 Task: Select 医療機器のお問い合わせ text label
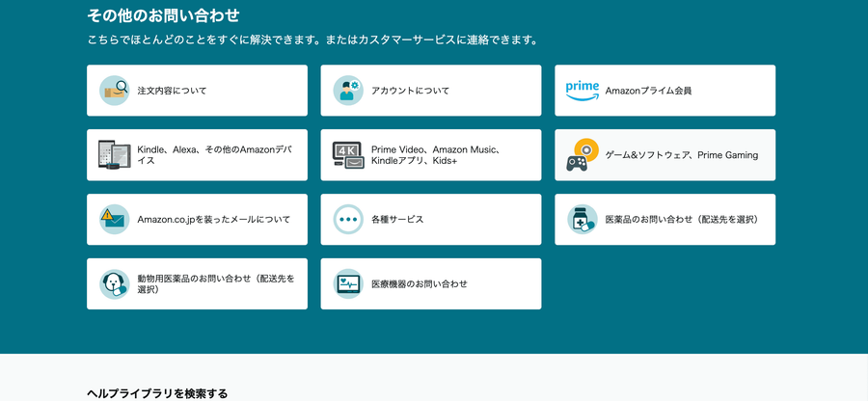coord(420,283)
